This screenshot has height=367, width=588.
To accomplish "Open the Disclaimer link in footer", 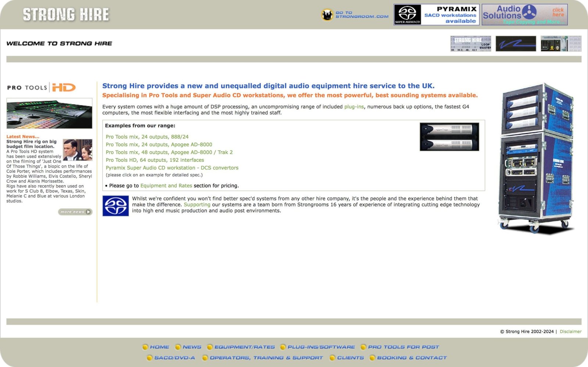I will click(x=570, y=332).
